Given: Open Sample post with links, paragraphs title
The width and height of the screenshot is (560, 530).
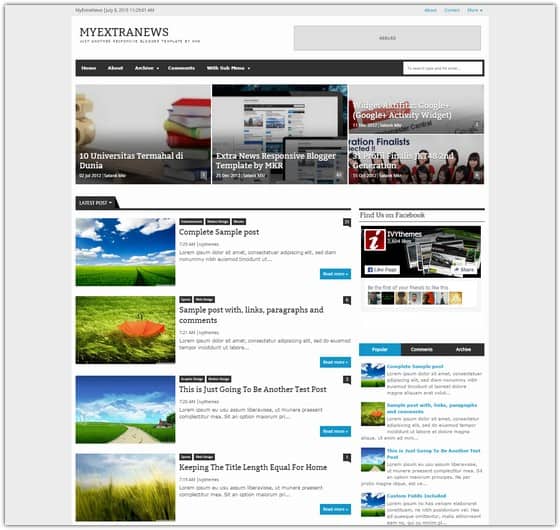Looking at the screenshot, I should (x=251, y=315).
